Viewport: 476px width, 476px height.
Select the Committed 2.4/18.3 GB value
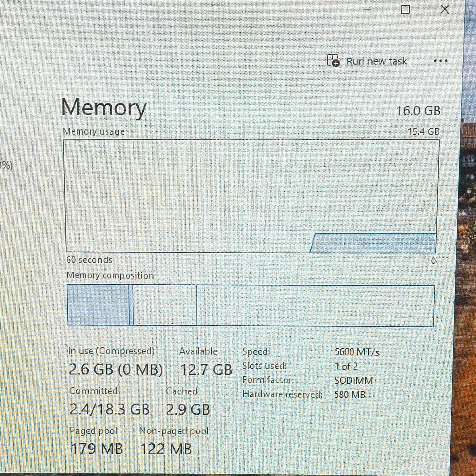pos(109,409)
